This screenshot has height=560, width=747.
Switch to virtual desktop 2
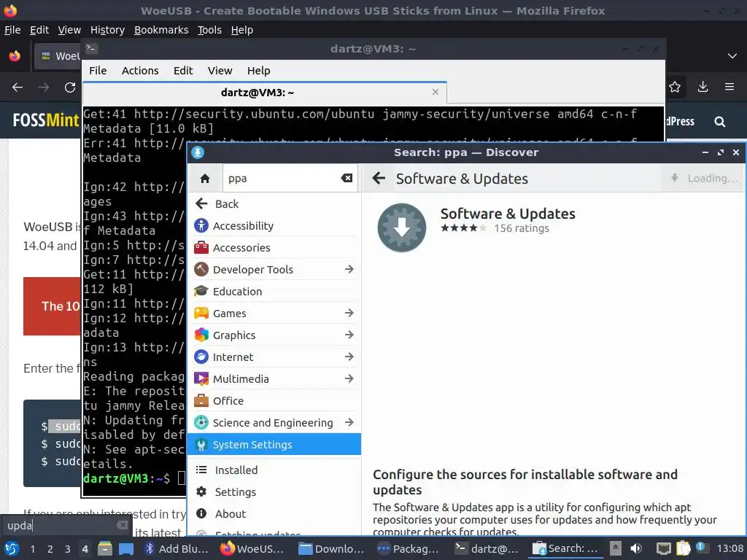tap(50, 549)
